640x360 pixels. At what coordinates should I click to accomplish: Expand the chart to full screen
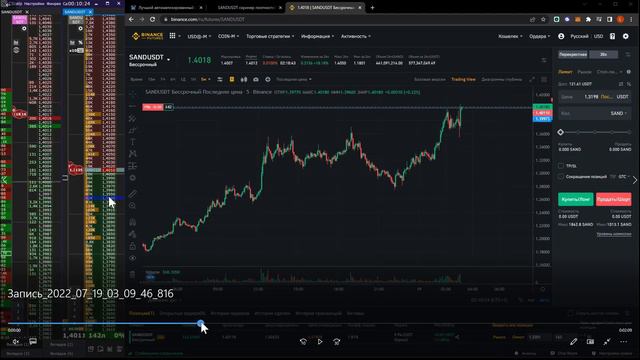point(532,79)
